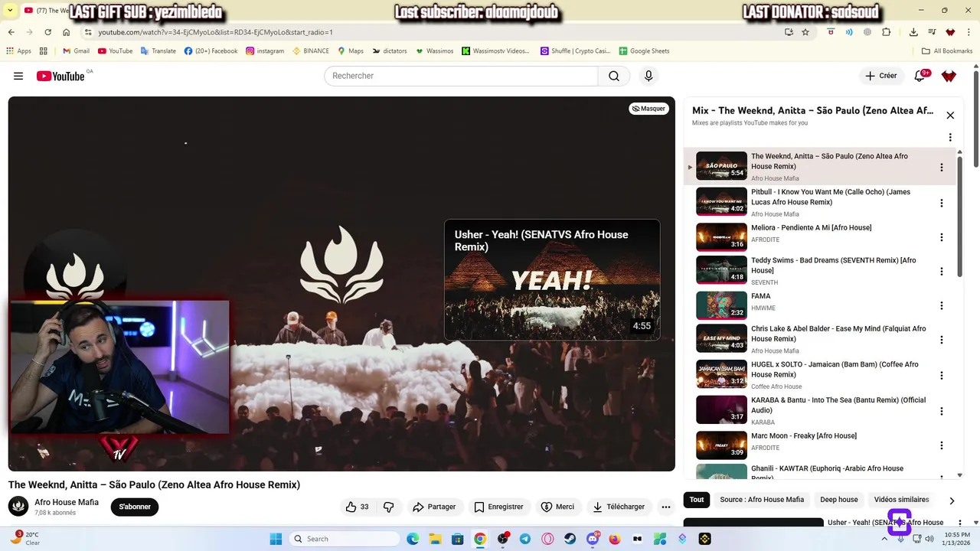This screenshot has width=980, height=551.
Task: Open the BINANCE bookmark
Action: point(310,51)
